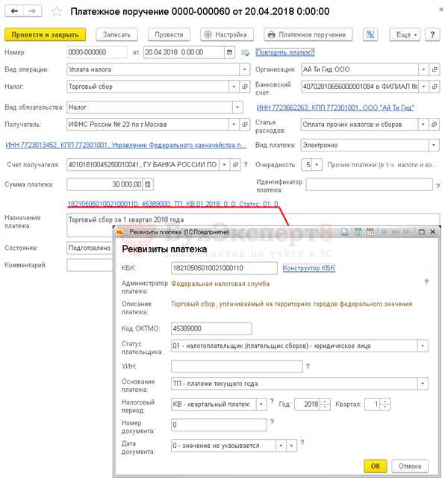This screenshot has height=480, width=448.
Task: Click the related documents structure icon
Action: 370,34
